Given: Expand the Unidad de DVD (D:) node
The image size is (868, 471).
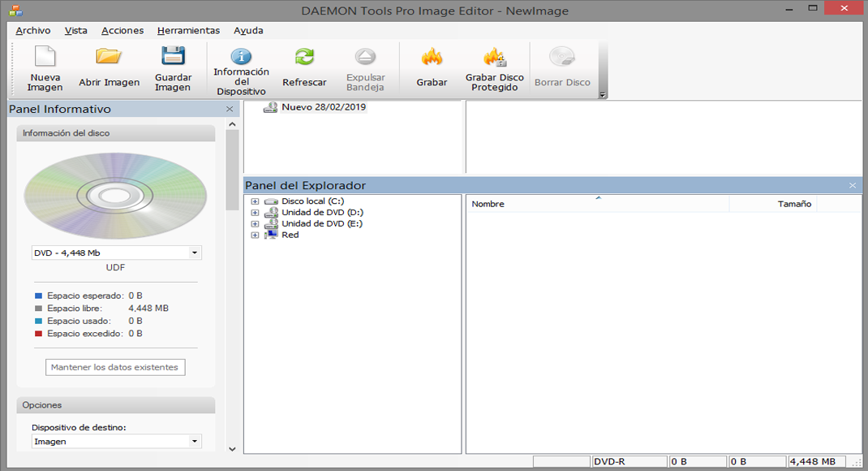Looking at the screenshot, I should tap(255, 212).
